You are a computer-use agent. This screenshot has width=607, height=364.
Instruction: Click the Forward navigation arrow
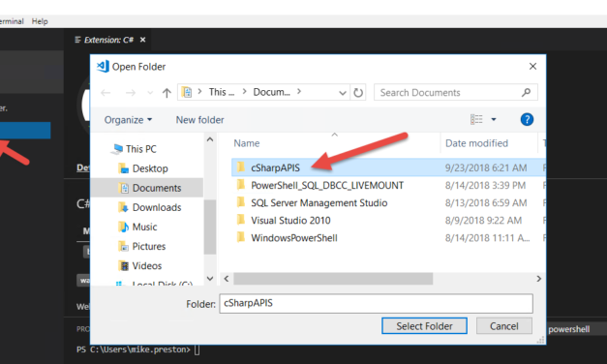(131, 93)
